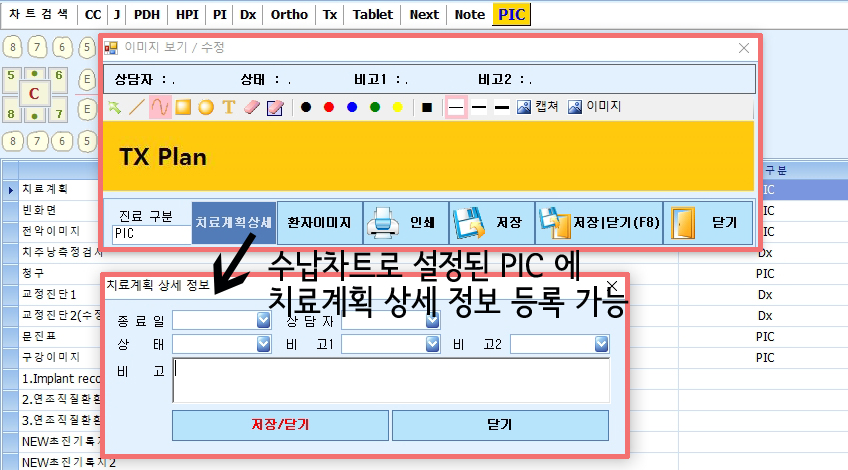Click the 진료 구분 field showing PIC

pyautogui.click(x=151, y=234)
